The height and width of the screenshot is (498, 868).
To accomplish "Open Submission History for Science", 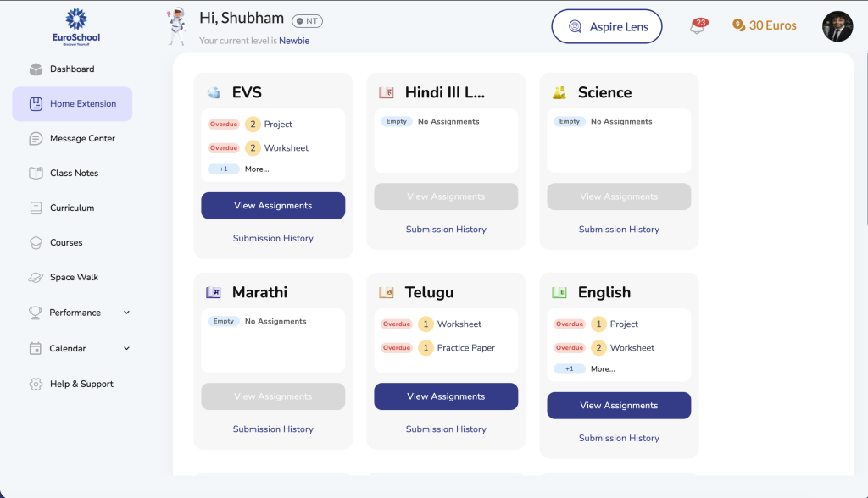I will [619, 230].
